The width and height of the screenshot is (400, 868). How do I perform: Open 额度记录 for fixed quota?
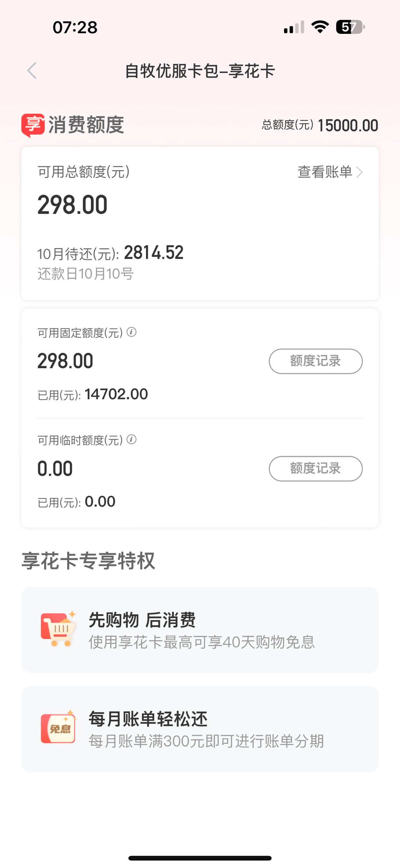point(316,361)
